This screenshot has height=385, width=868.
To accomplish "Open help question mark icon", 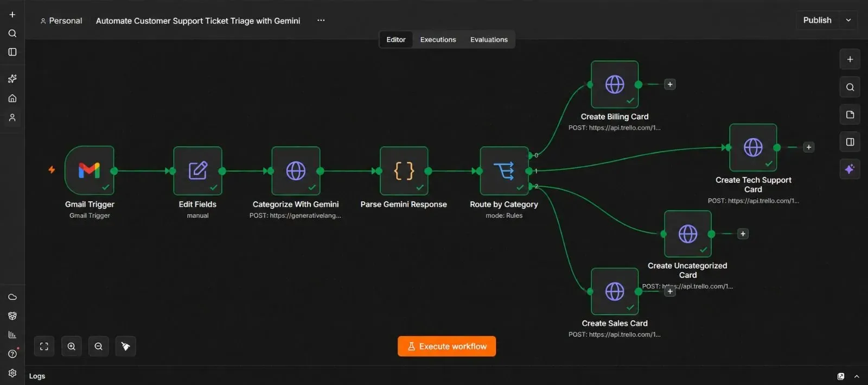I will click(12, 354).
